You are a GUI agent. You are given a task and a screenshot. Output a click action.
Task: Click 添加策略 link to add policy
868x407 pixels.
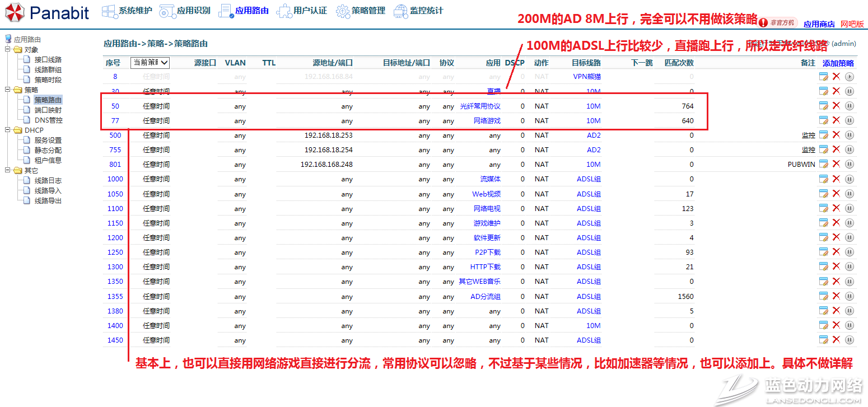838,63
